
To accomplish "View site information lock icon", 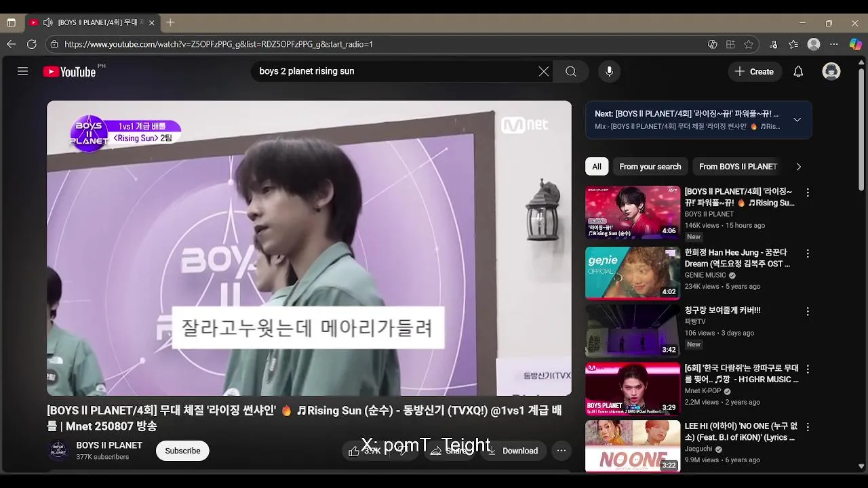I will [54, 44].
